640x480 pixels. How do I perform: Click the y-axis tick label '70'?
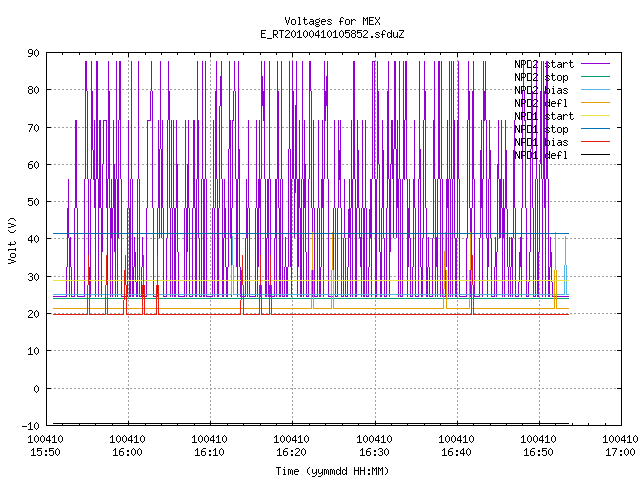click(x=34, y=128)
